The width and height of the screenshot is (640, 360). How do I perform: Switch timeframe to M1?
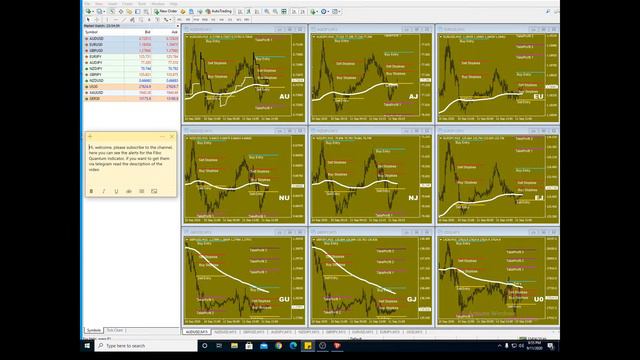point(179,19)
